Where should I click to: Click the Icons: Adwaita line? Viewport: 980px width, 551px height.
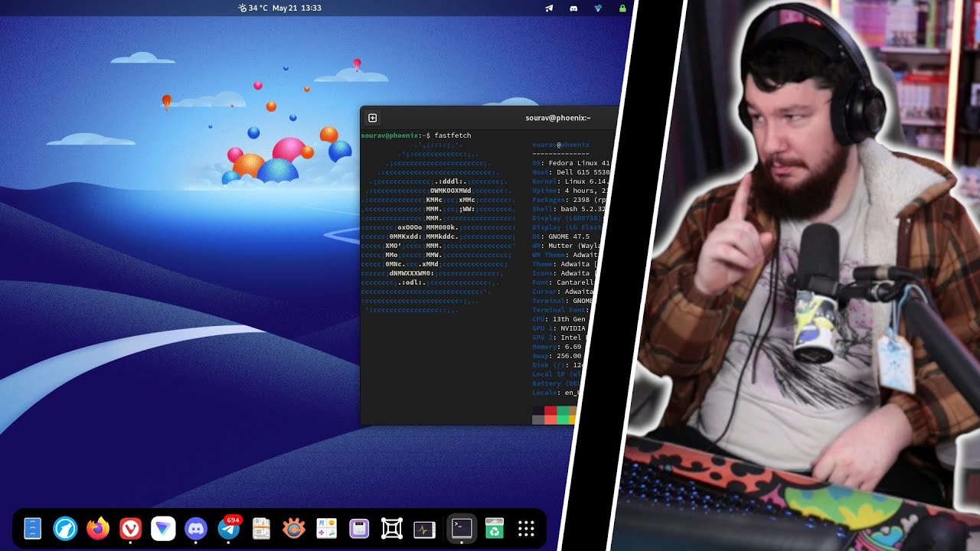tap(565, 273)
